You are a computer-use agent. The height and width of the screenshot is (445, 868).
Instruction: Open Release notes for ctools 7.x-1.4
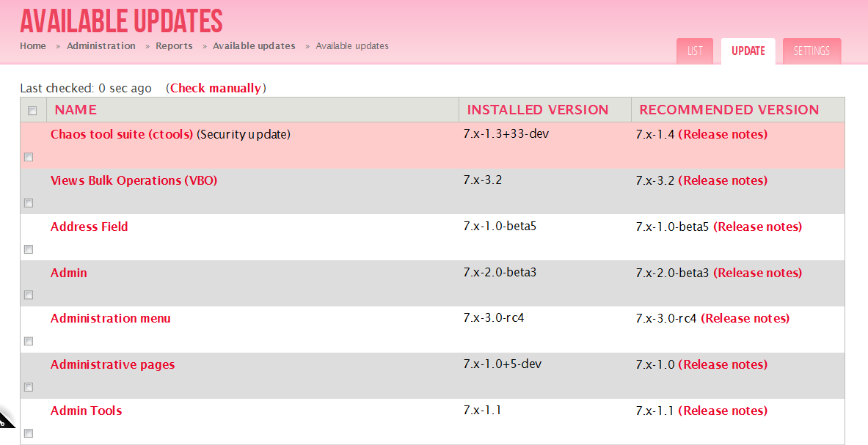[723, 134]
